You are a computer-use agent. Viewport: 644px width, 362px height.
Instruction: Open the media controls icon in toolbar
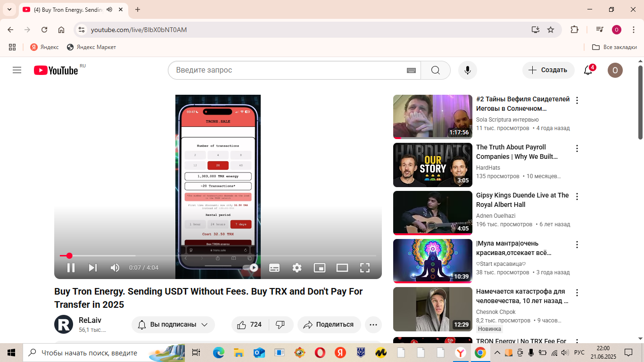click(600, 30)
